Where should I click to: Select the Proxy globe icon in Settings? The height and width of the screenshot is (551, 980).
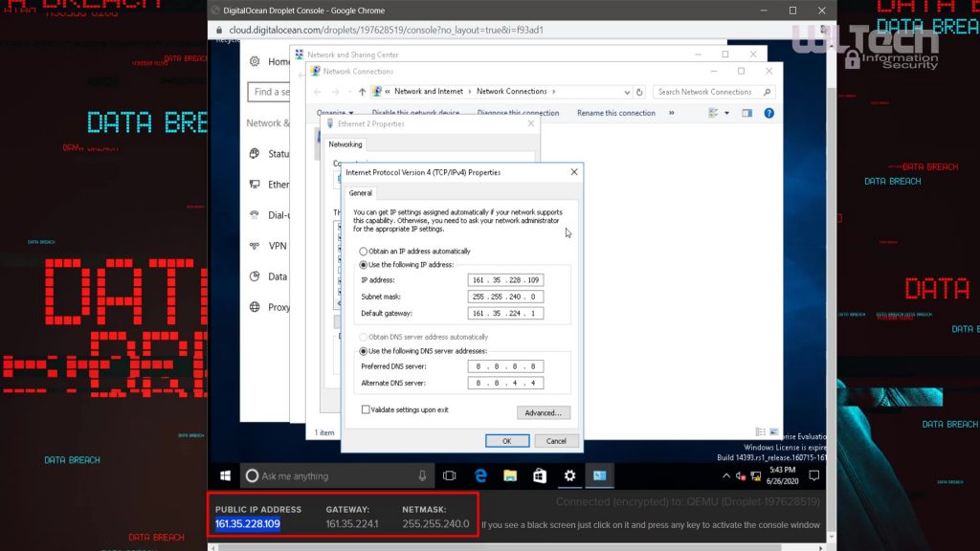click(255, 307)
